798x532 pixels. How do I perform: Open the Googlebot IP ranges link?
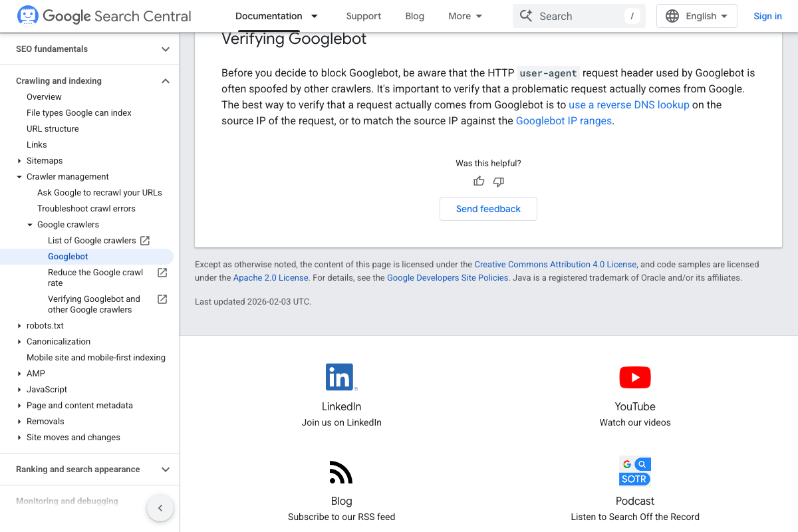click(564, 121)
